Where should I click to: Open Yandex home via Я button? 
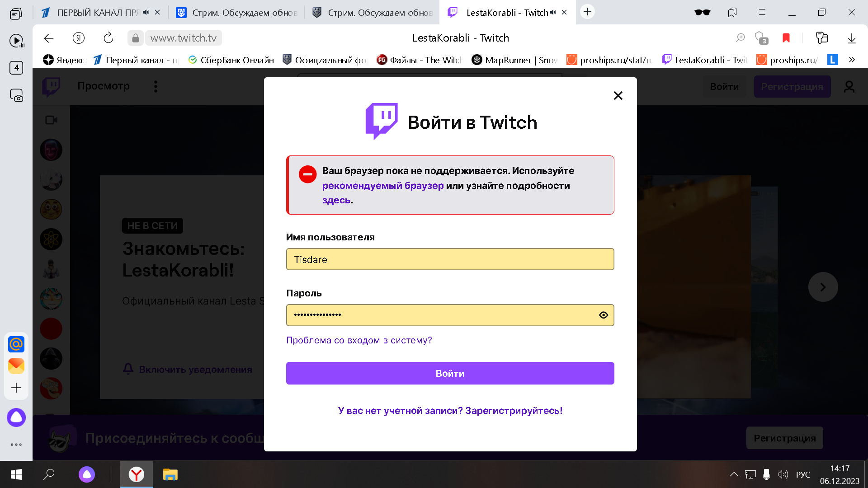point(79,38)
